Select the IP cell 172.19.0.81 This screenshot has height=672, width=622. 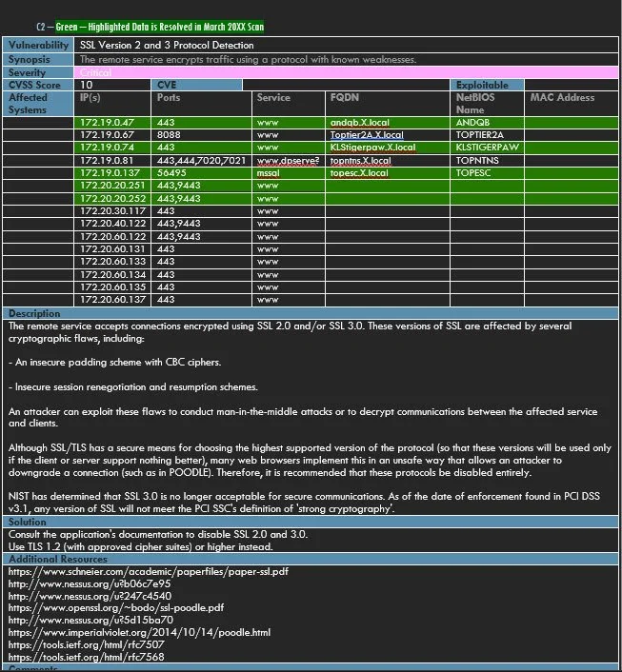pos(112,161)
